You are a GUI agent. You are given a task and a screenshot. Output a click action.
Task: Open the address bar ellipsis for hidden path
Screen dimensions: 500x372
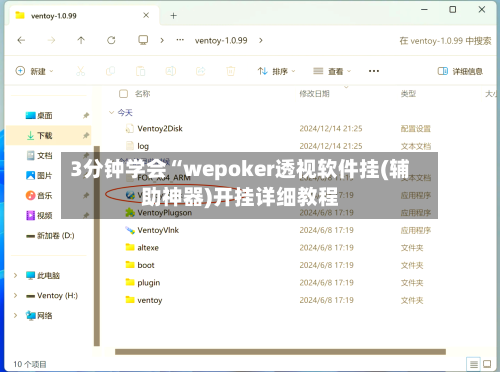180,40
